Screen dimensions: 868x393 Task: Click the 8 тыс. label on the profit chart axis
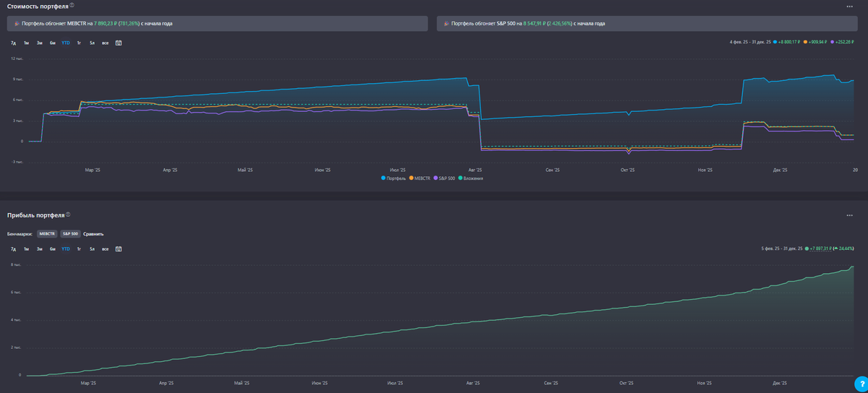15,265
